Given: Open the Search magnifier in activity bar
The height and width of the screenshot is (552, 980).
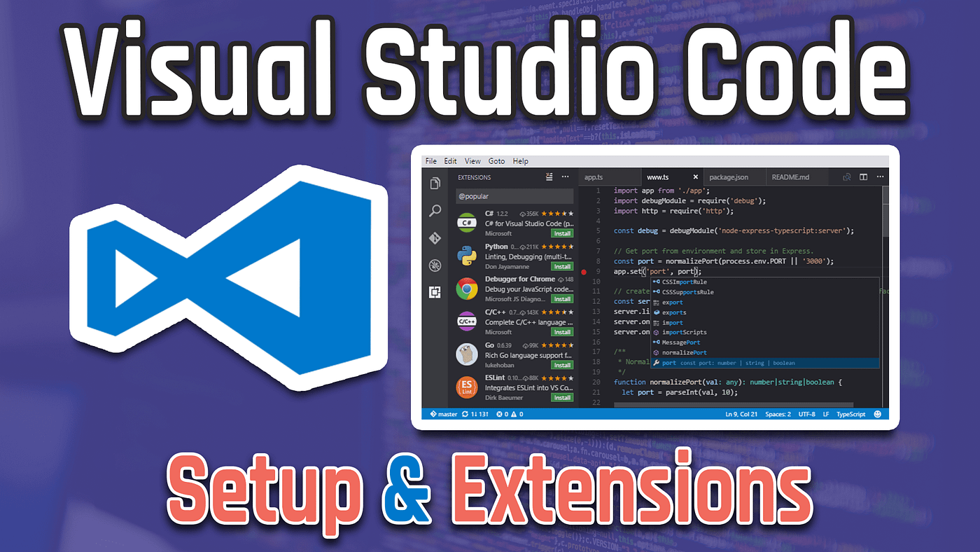Looking at the screenshot, I should point(435,210).
